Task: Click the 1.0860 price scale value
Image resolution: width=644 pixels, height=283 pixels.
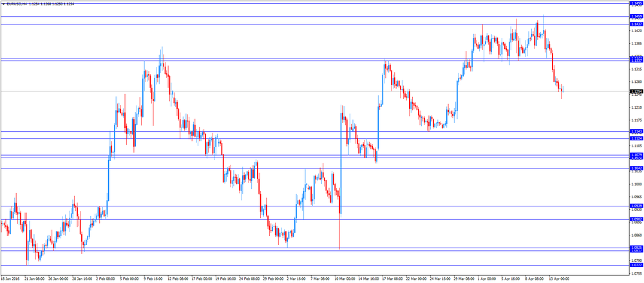Action: pyautogui.click(x=636, y=235)
